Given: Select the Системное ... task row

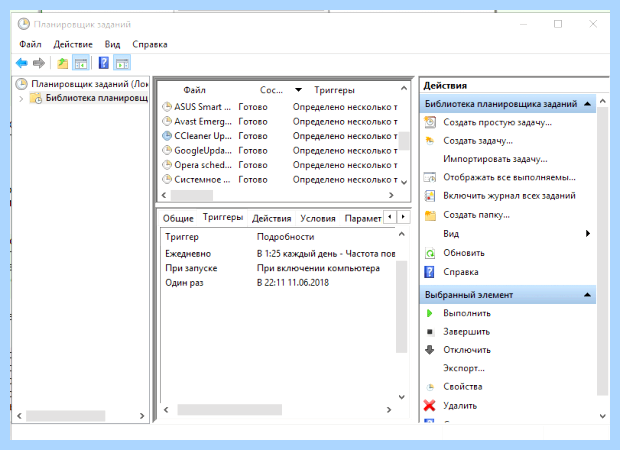Looking at the screenshot, I should tap(279, 180).
